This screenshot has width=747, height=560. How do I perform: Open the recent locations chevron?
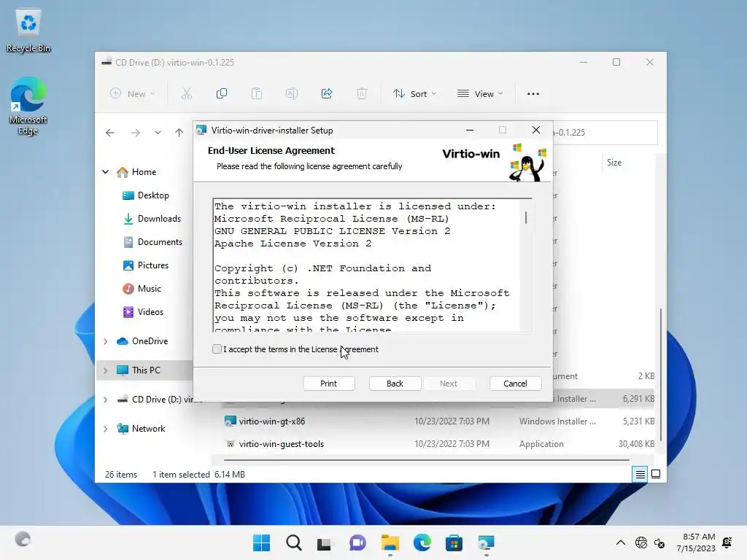point(158,133)
